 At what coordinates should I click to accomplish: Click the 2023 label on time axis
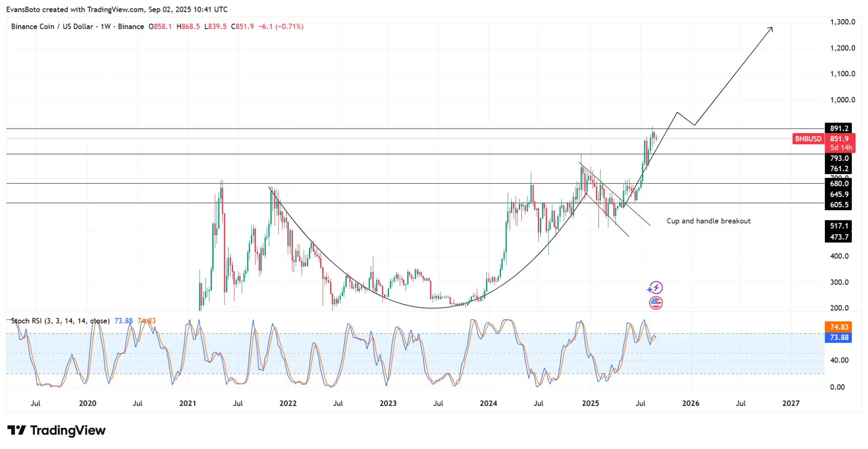388,403
